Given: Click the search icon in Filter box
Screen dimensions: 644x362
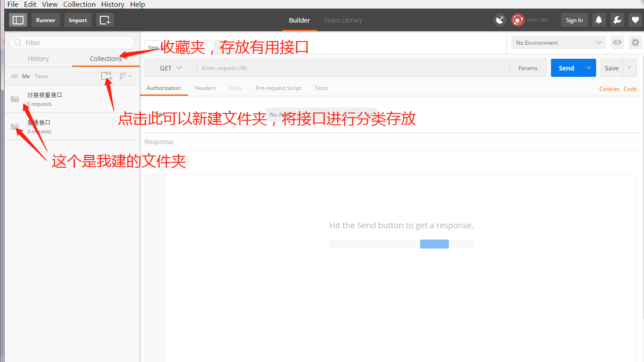Looking at the screenshot, I should point(18,42).
